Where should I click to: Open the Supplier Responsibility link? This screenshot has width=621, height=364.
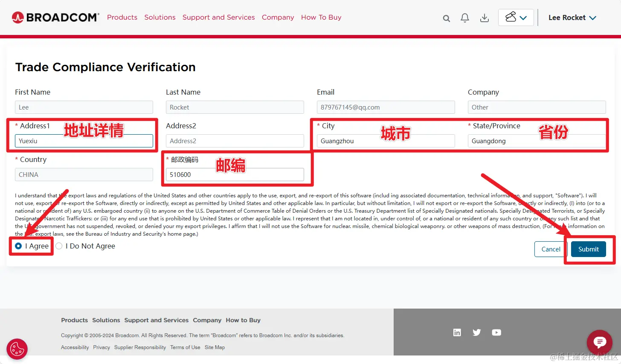tap(140, 347)
